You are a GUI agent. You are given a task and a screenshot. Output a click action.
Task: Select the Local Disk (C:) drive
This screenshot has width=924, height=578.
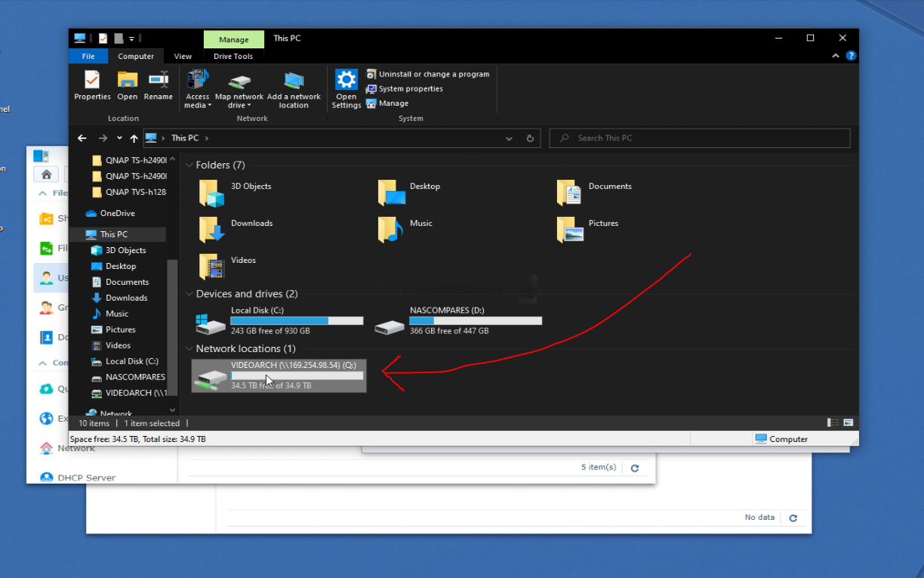(279, 321)
